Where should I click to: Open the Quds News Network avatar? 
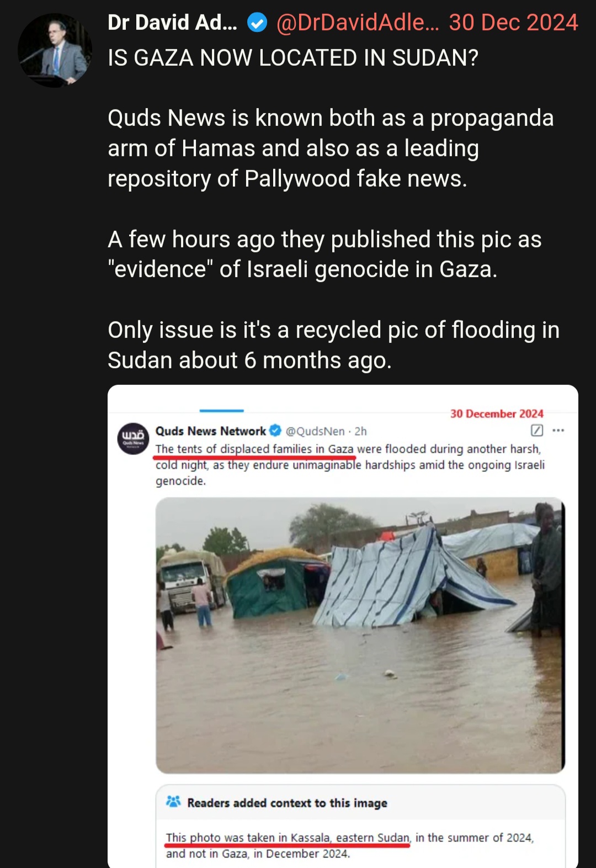[x=133, y=438]
